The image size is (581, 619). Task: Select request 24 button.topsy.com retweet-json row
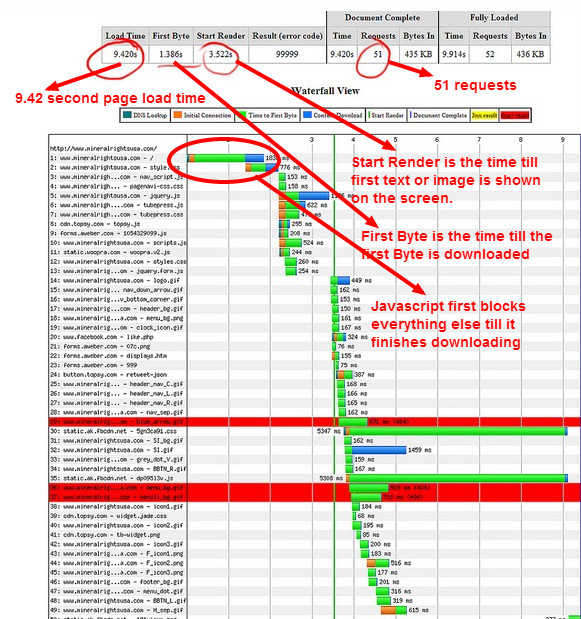tap(315, 375)
